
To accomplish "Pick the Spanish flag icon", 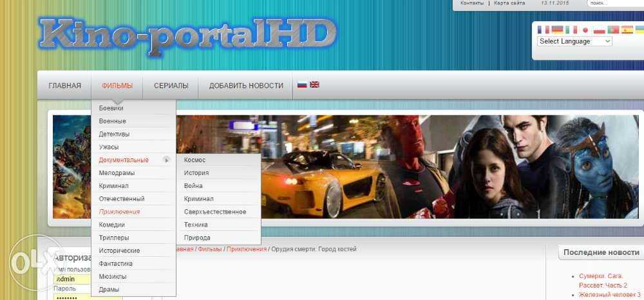I will (x=627, y=30).
